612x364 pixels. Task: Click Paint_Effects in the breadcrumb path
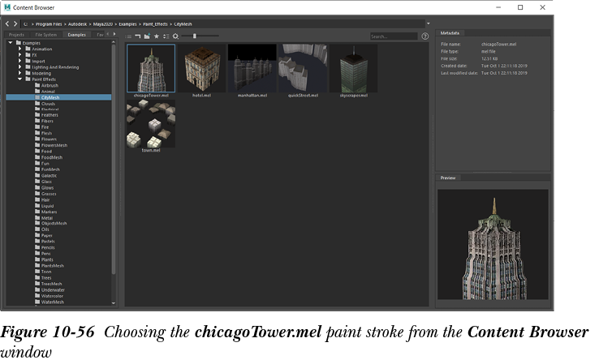(154, 24)
